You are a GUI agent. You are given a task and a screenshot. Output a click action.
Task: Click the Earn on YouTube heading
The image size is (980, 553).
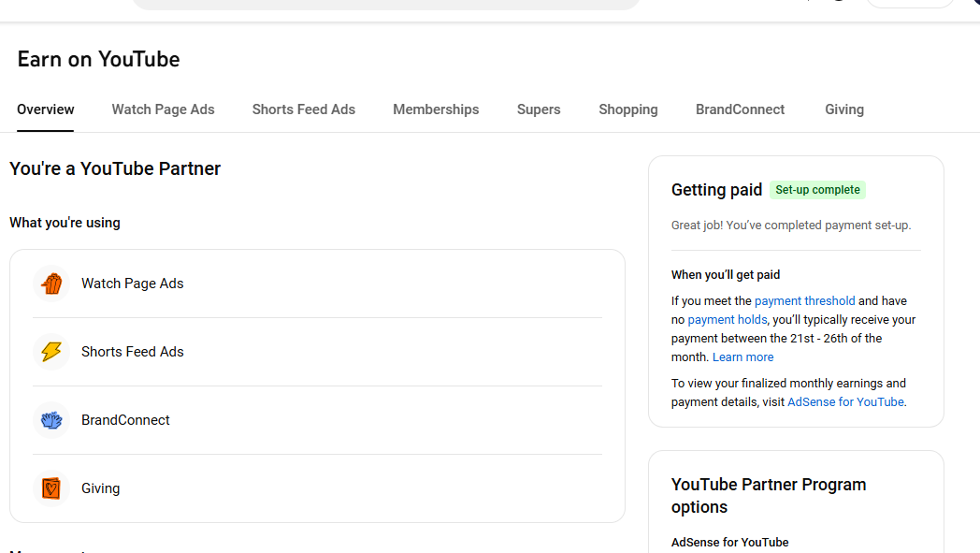[99, 60]
